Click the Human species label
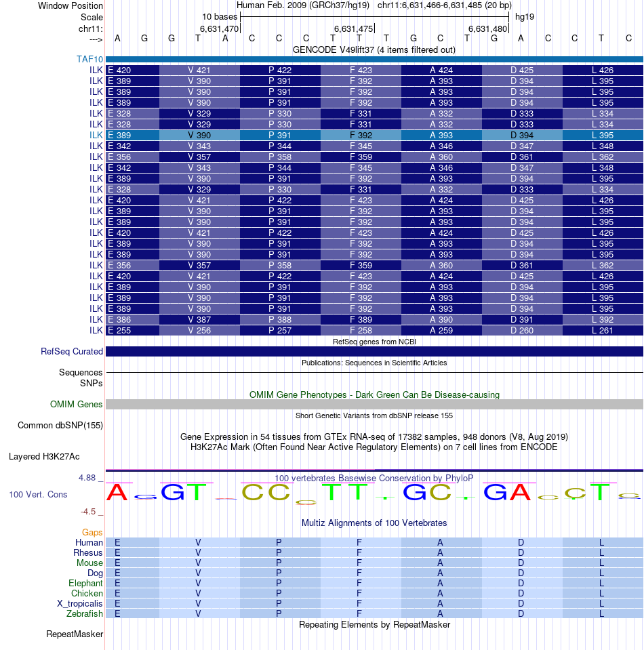Image resolution: width=644 pixels, height=650 pixels. point(89,543)
